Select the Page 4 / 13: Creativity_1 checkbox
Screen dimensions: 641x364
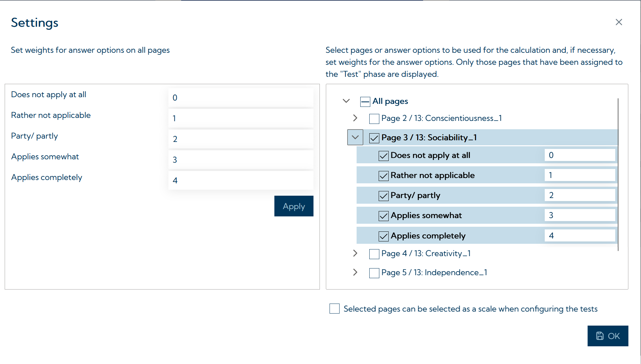pyautogui.click(x=374, y=254)
